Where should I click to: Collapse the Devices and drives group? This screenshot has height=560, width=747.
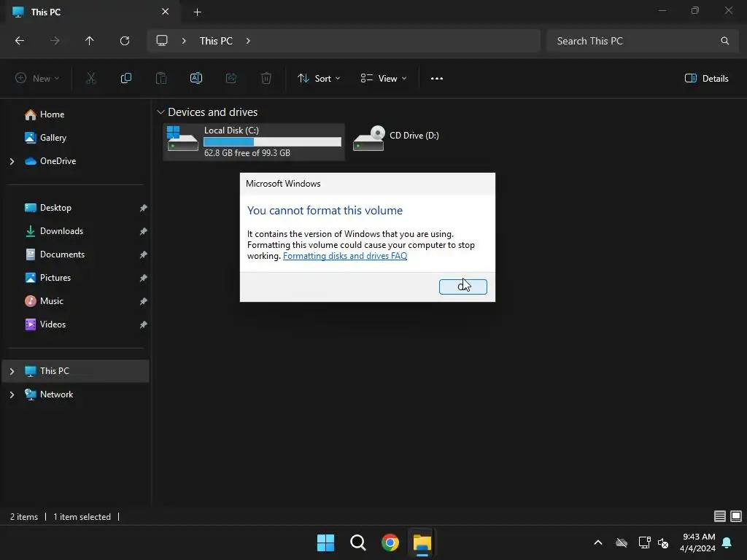point(160,112)
